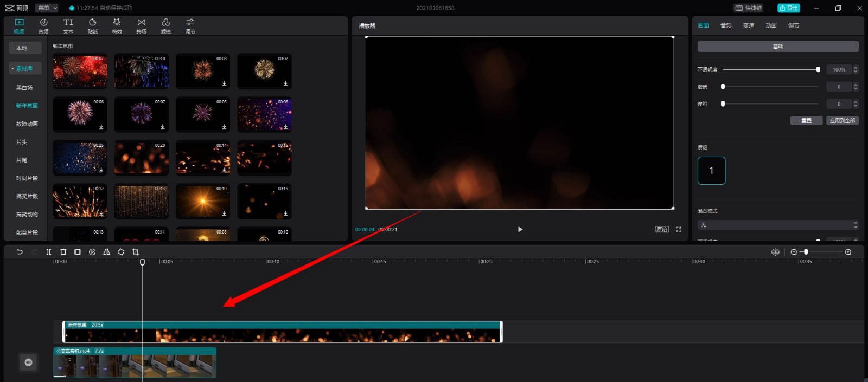The width and height of the screenshot is (868, 382).
Task: Collapse the 素材库 library tree
Action: (13, 68)
